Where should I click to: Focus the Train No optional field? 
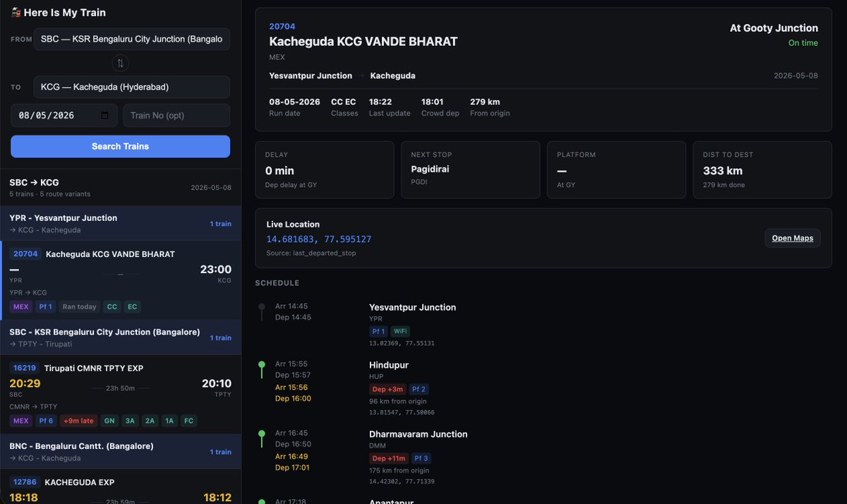click(176, 115)
